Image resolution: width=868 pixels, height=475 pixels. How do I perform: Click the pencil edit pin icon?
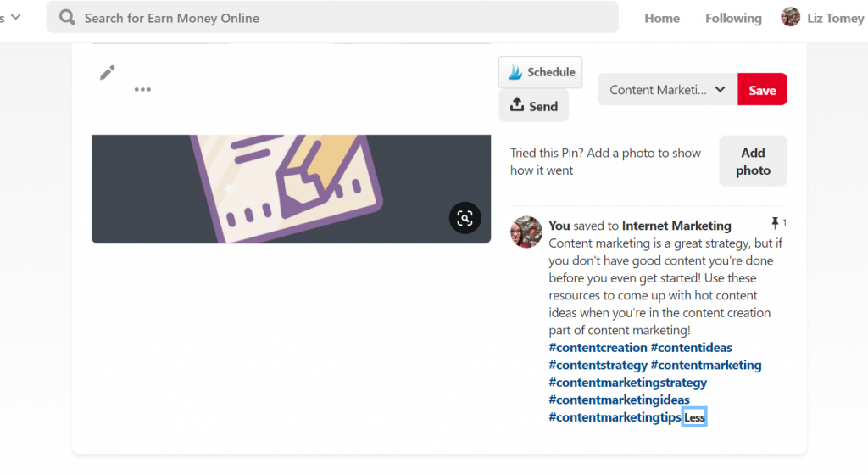coord(108,73)
